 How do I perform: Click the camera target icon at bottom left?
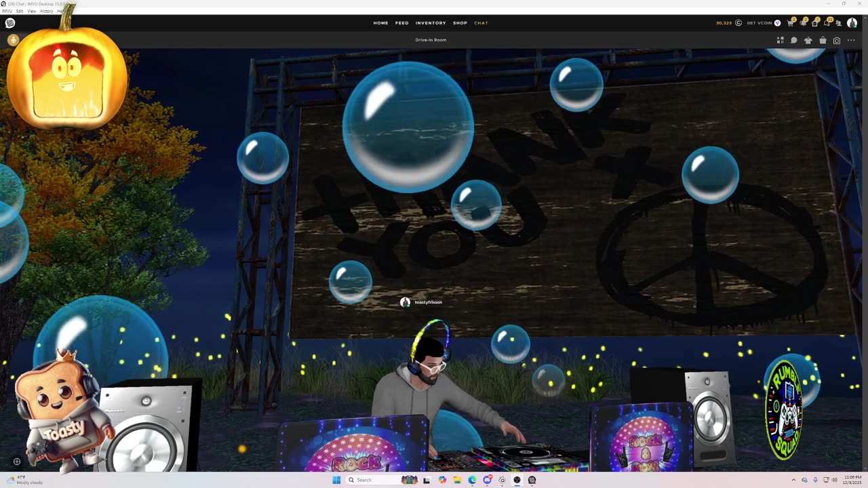pos(17,462)
